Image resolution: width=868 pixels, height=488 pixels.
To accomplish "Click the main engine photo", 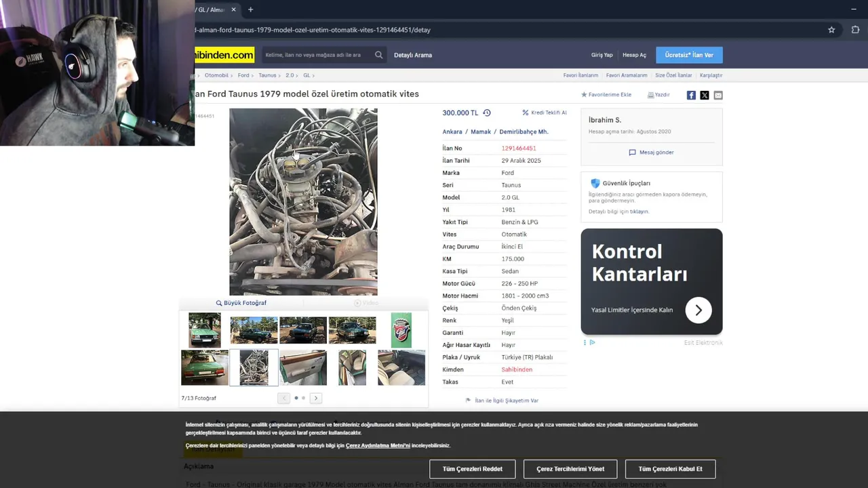I will pyautogui.click(x=303, y=202).
